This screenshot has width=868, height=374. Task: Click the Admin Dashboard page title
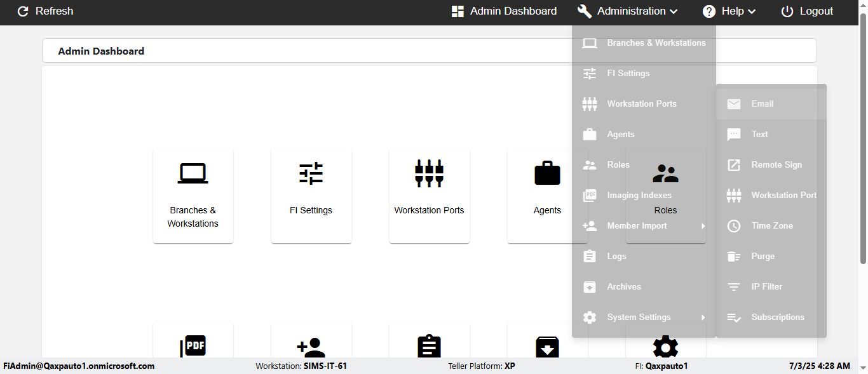[x=101, y=51]
